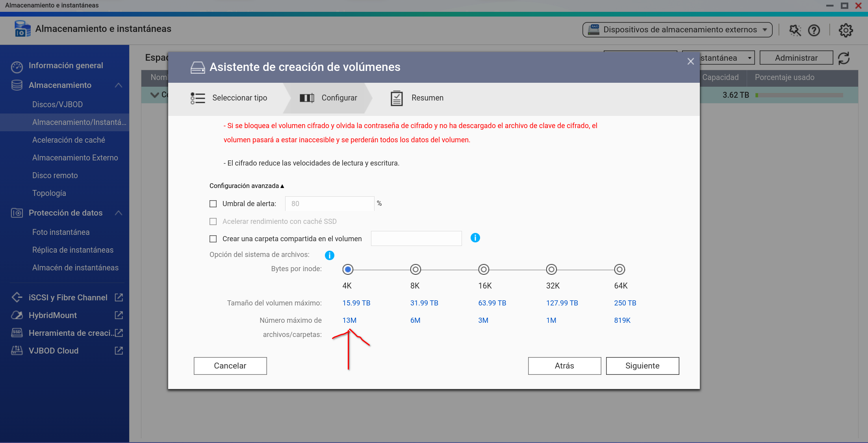Check Crear una carpeta compartida en el volumen
Image resolution: width=868 pixels, height=443 pixels.
tap(213, 239)
